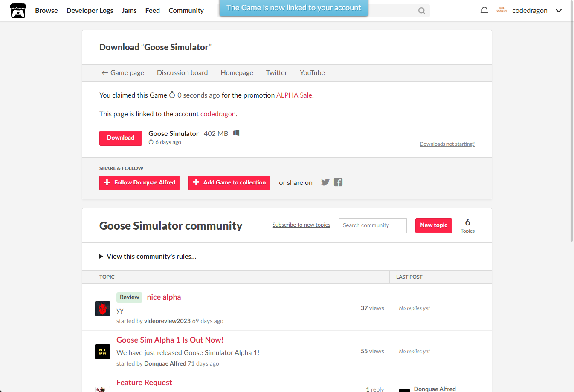Screen dimensions: 574x392
Task: Click the Review tag
Action: [x=130, y=297]
